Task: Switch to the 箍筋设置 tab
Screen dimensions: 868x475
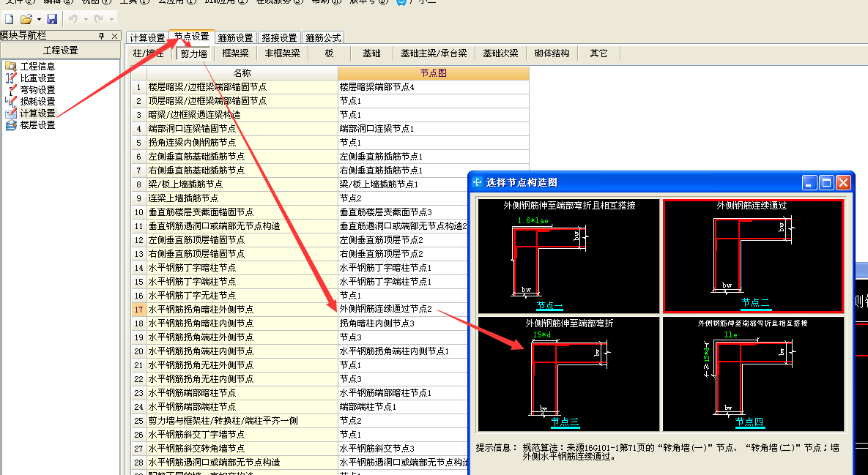Action: 236,37
